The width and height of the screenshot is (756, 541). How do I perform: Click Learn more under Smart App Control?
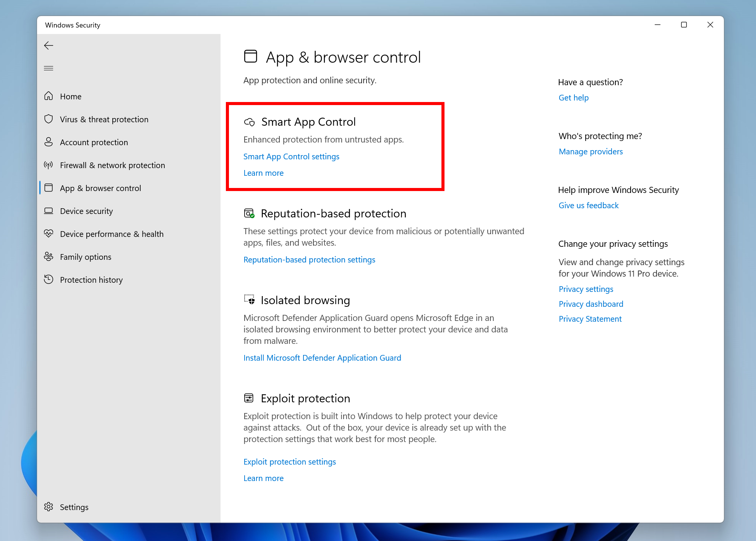[263, 173]
